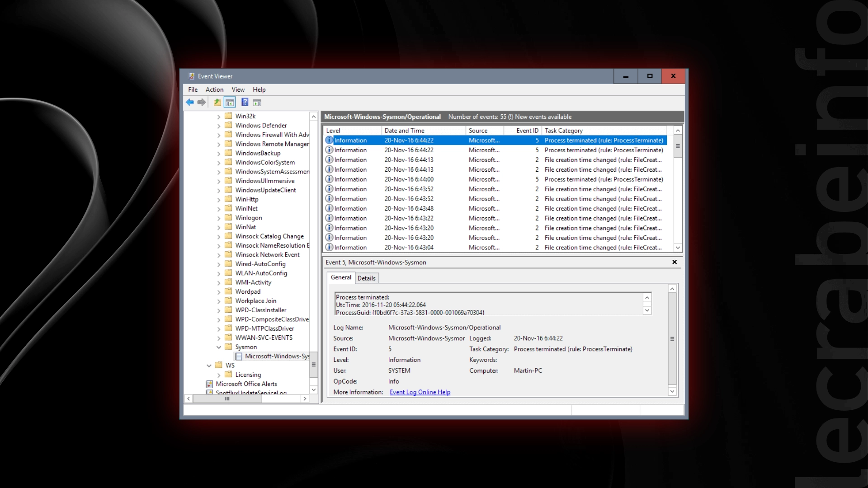Click the event details pane vertical scrollbar thumb
This screenshot has width=868, height=488.
(x=672, y=339)
